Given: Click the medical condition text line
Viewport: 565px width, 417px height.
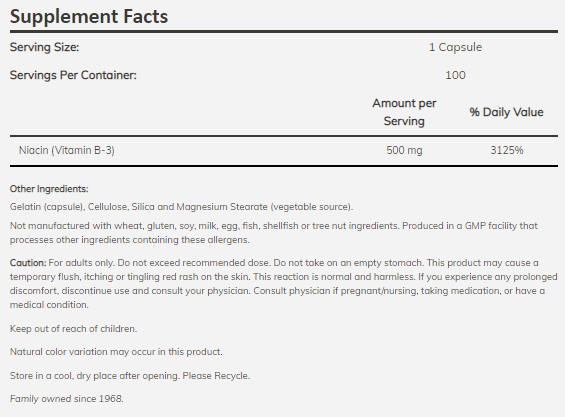Looking at the screenshot, I should (49, 305).
